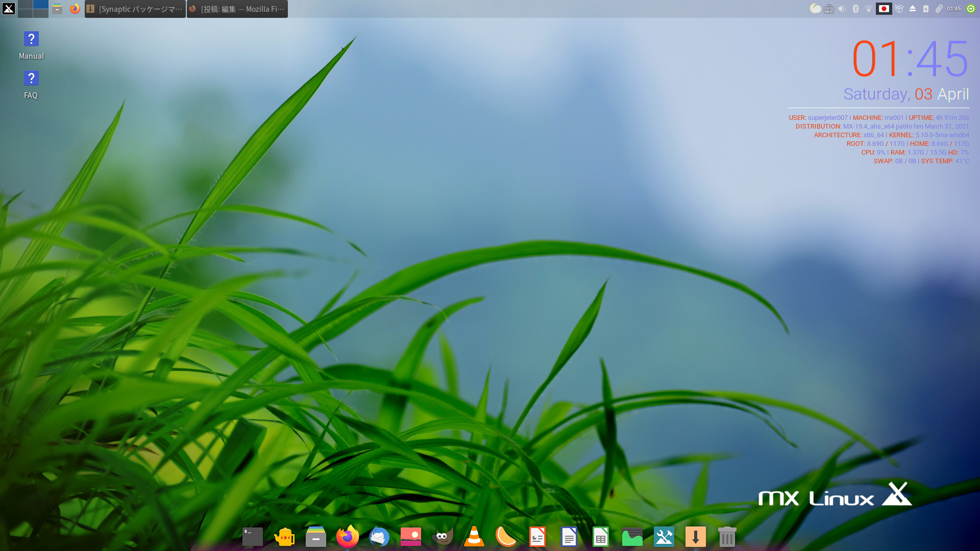This screenshot has width=980, height=551.
Task: Launch GIMP from the dock
Action: (443, 537)
